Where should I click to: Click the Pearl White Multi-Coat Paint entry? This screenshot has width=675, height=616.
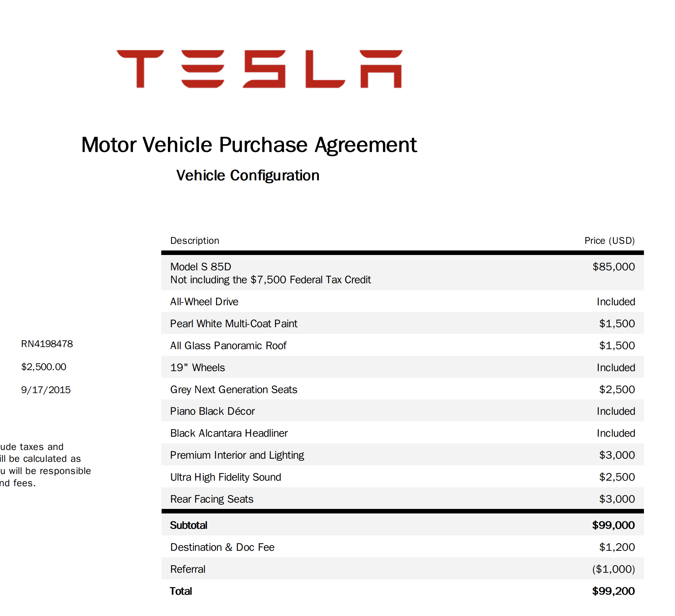tap(233, 324)
